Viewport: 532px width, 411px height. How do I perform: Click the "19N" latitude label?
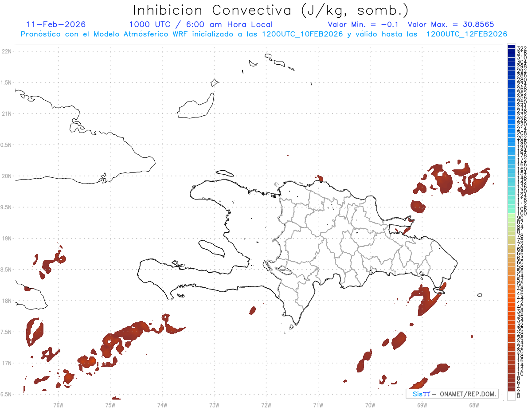coord(6,239)
